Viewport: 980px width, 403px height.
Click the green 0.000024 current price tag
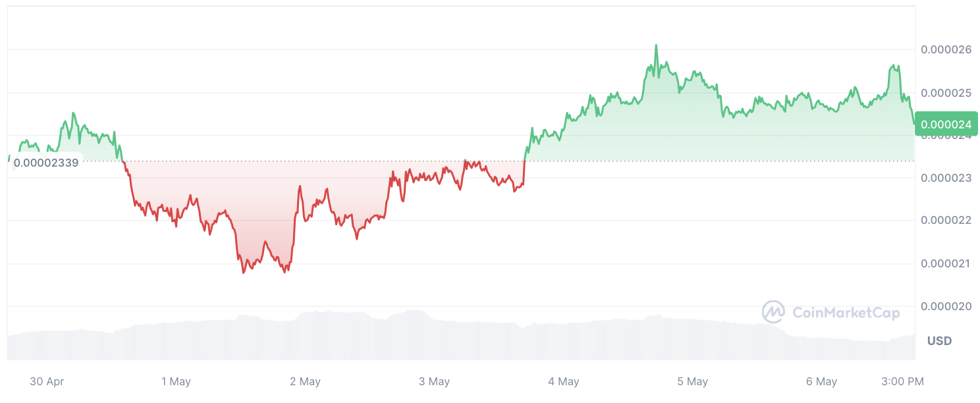(x=946, y=124)
